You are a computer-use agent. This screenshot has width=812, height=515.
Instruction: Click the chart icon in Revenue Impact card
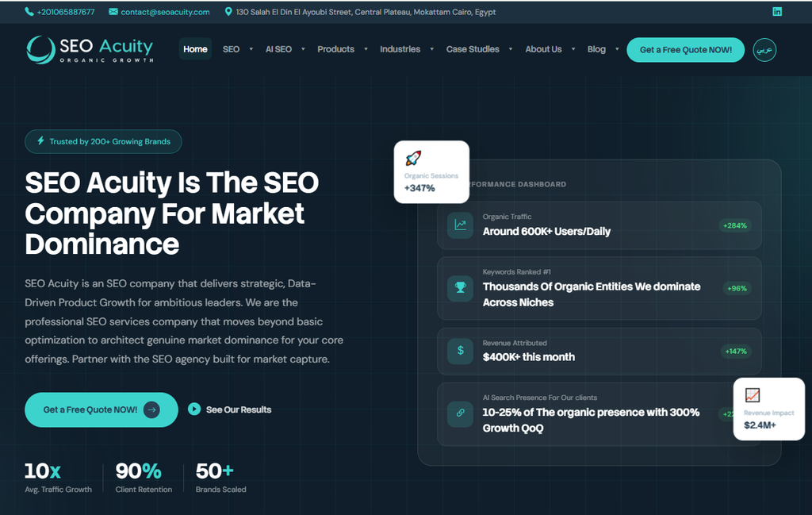pos(753,395)
